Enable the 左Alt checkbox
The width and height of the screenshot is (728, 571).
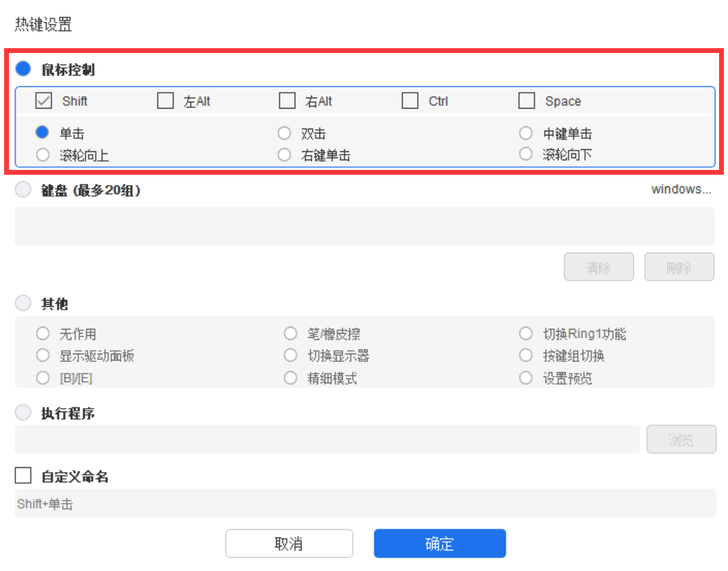tap(166, 101)
